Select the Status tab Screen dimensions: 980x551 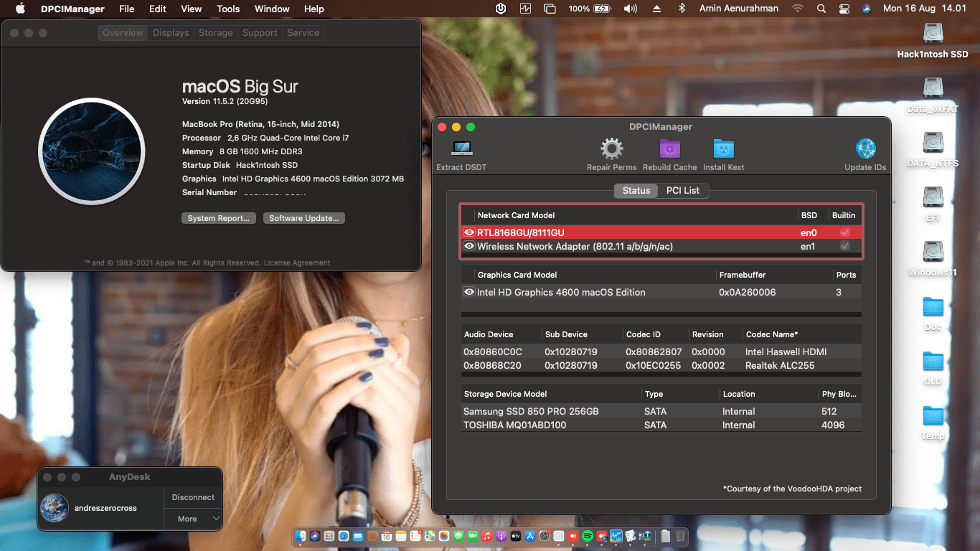[x=636, y=190]
